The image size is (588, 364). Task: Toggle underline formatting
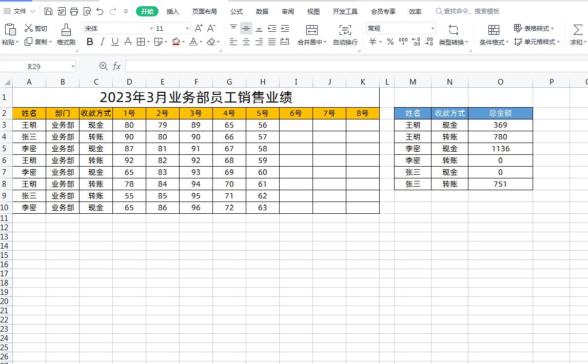(115, 42)
